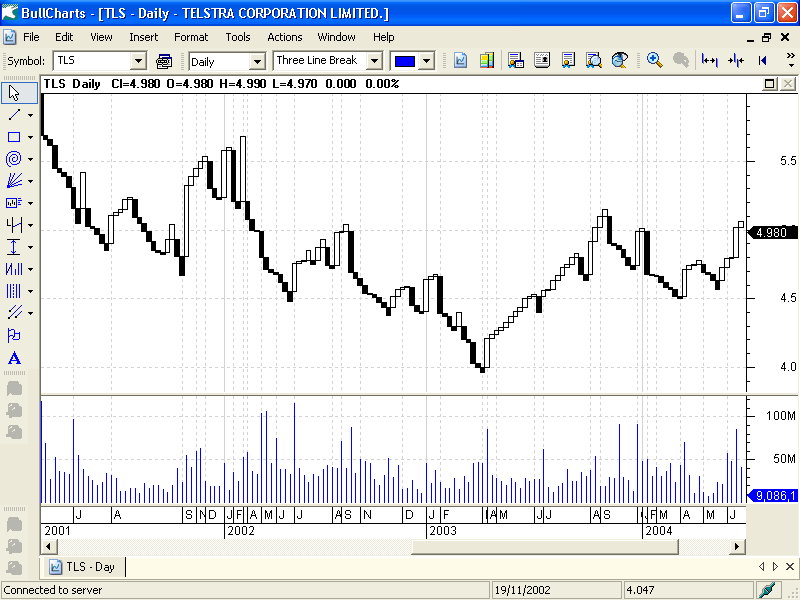Expand the line tool options arrow
800x600 pixels.
click(x=31, y=115)
